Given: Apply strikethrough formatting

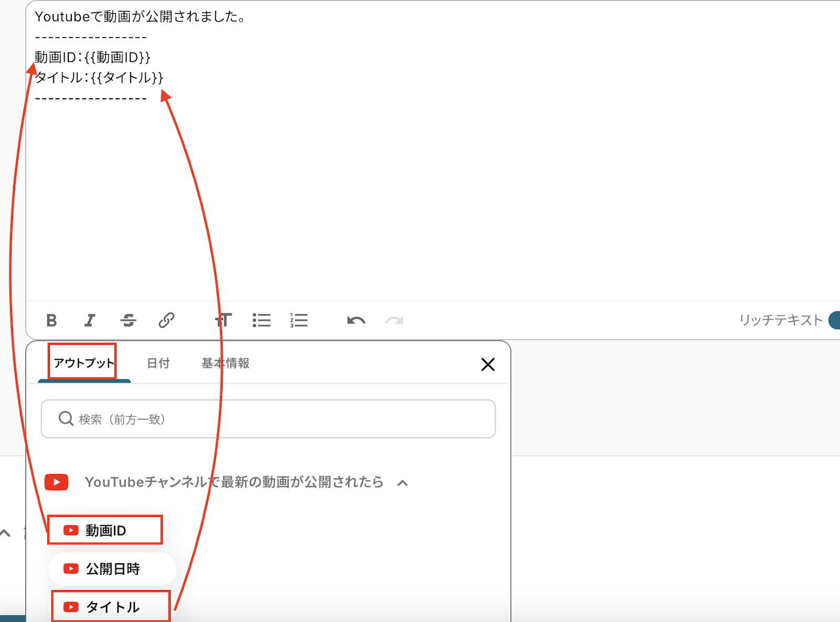Looking at the screenshot, I should coord(128,320).
